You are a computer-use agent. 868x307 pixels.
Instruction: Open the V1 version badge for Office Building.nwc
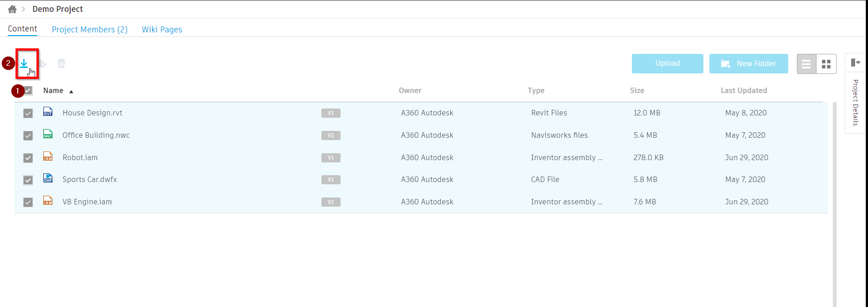331,135
